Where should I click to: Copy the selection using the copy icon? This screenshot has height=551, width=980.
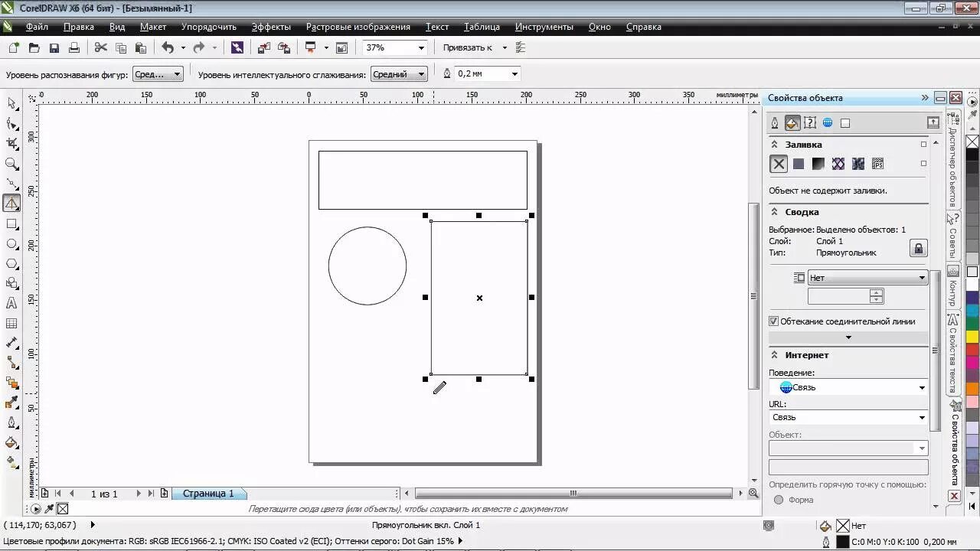pyautogui.click(x=121, y=47)
